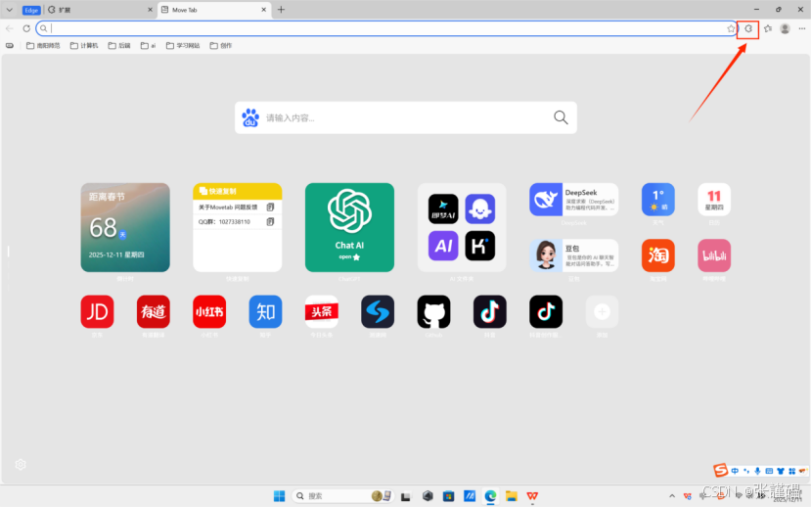Open a new tab with plus button
The height and width of the screenshot is (507, 812).
(281, 10)
